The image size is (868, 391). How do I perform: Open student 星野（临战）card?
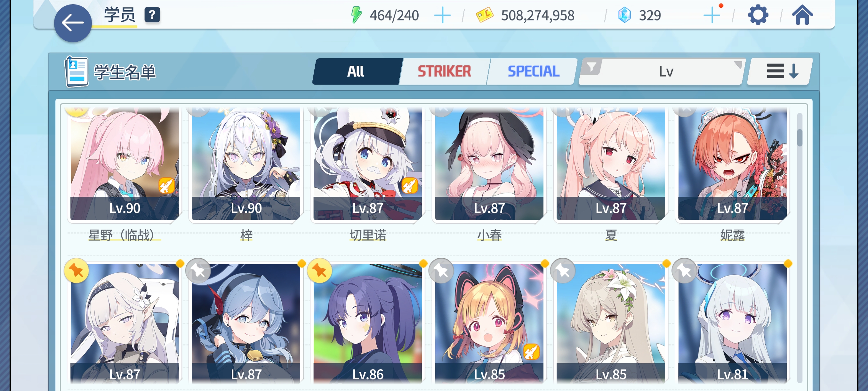point(124,164)
